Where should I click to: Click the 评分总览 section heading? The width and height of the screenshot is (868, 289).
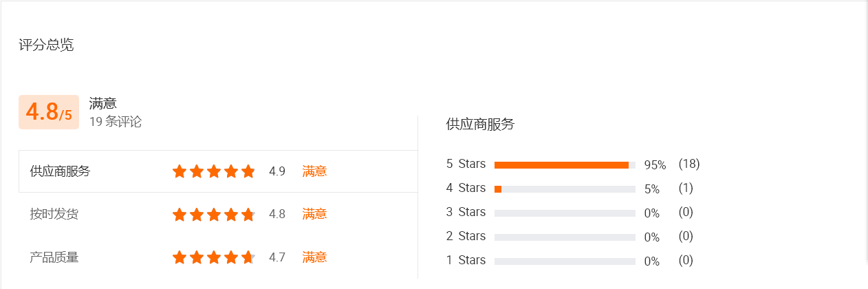coord(46,45)
